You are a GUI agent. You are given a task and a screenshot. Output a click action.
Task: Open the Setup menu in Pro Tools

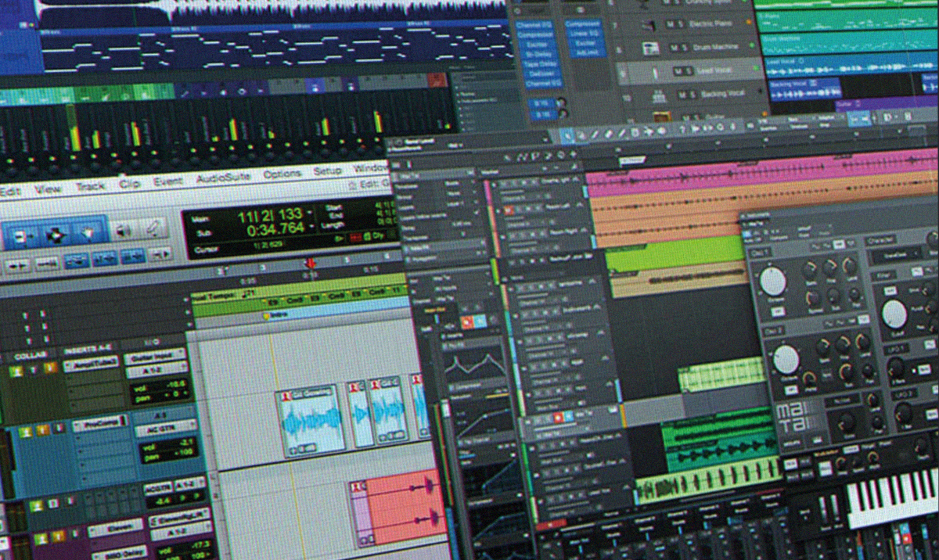pos(328,171)
